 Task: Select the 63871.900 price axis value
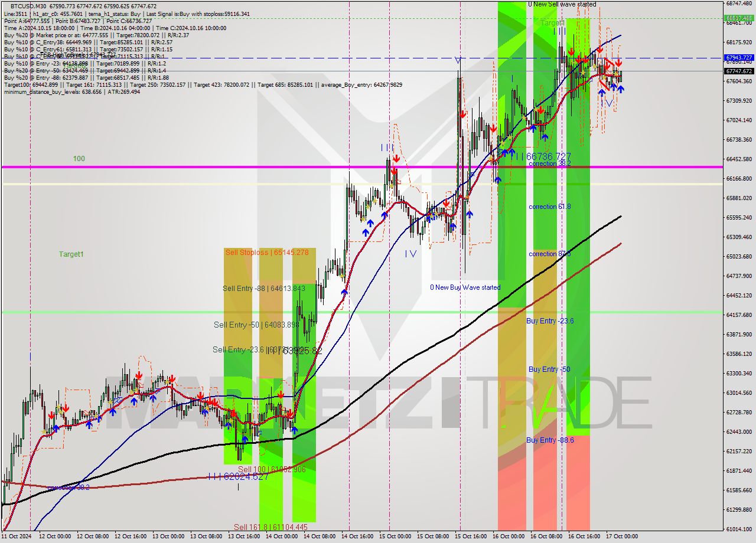[739, 334]
